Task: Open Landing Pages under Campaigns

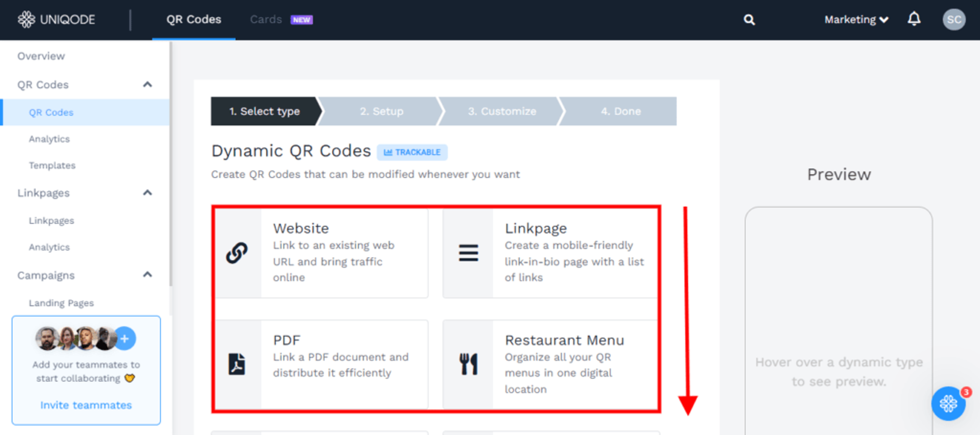Action: (61, 303)
